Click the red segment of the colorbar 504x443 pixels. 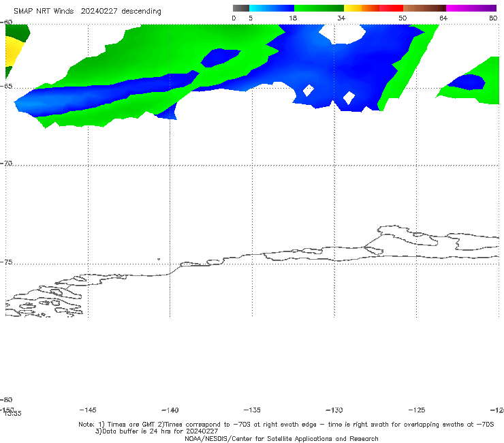(x=391, y=8)
